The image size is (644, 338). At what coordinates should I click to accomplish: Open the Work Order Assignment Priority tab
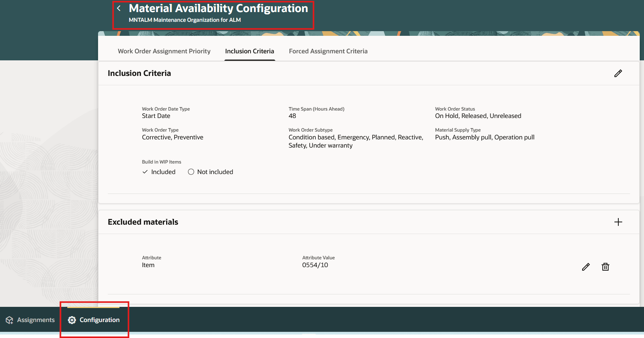click(164, 51)
